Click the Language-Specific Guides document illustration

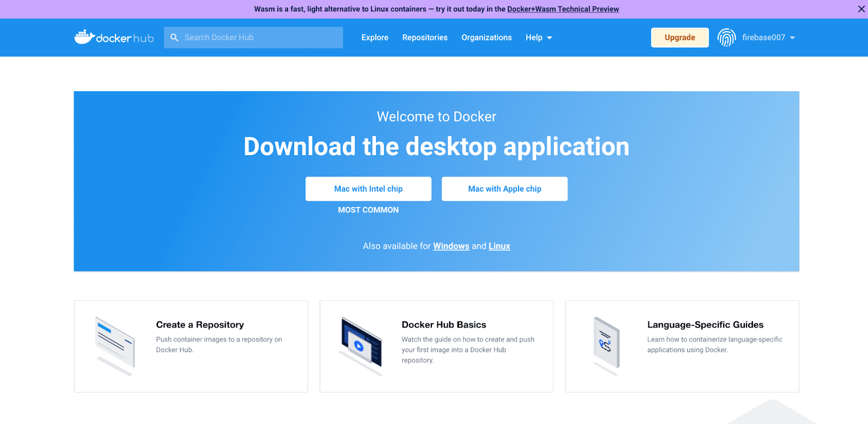pos(607,346)
